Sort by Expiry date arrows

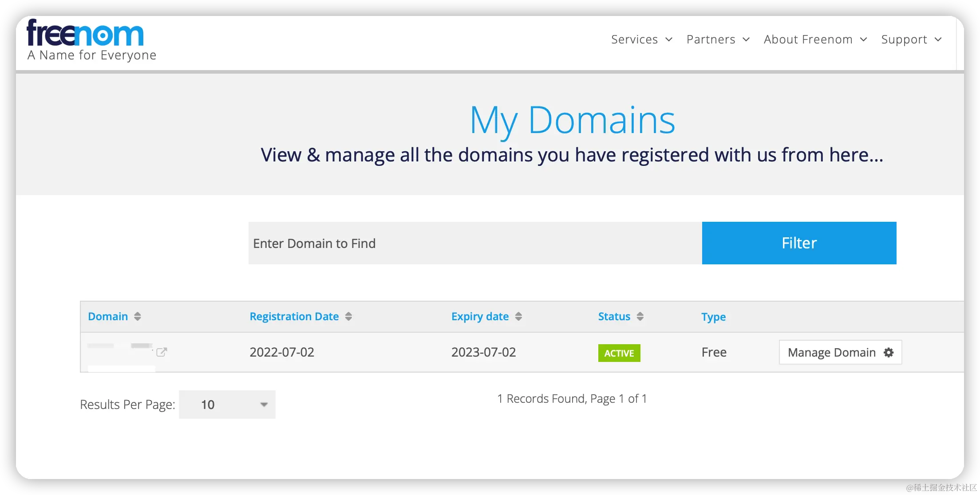[x=518, y=316]
